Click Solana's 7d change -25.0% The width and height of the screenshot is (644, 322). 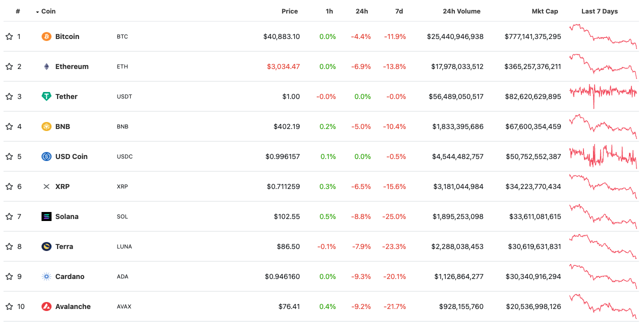pyautogui.click(x=394, y=216)
